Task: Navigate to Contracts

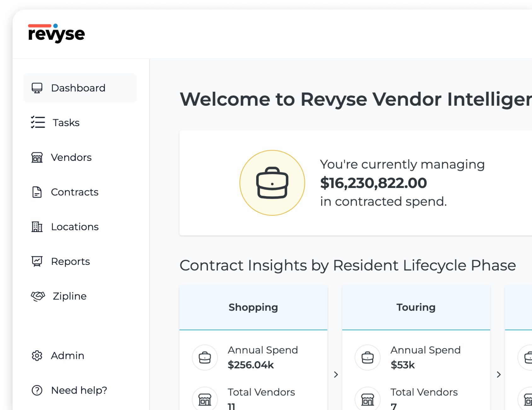Action: (x=80, y=192)
